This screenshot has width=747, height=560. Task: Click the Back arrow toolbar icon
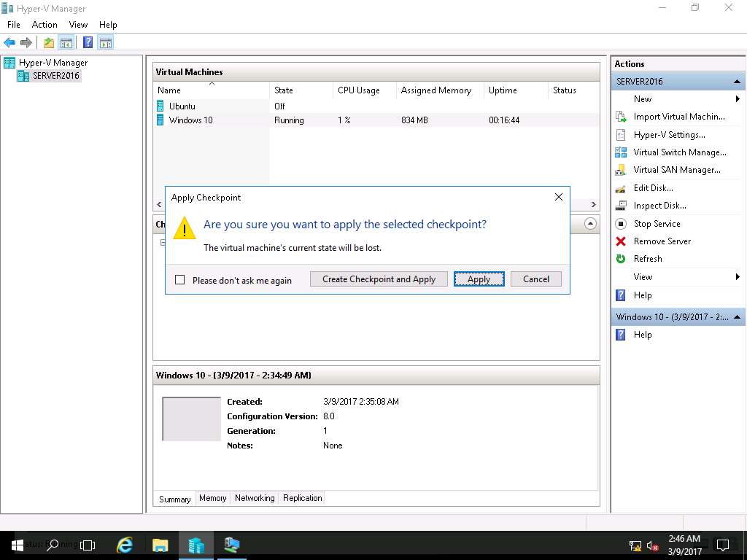[x=9, y=43]
